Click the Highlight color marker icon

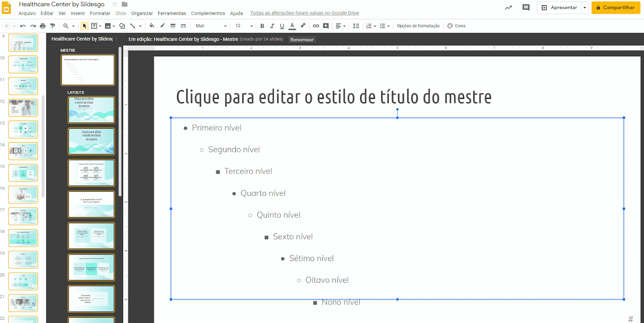pyautogui.click(x=303, y=26)
